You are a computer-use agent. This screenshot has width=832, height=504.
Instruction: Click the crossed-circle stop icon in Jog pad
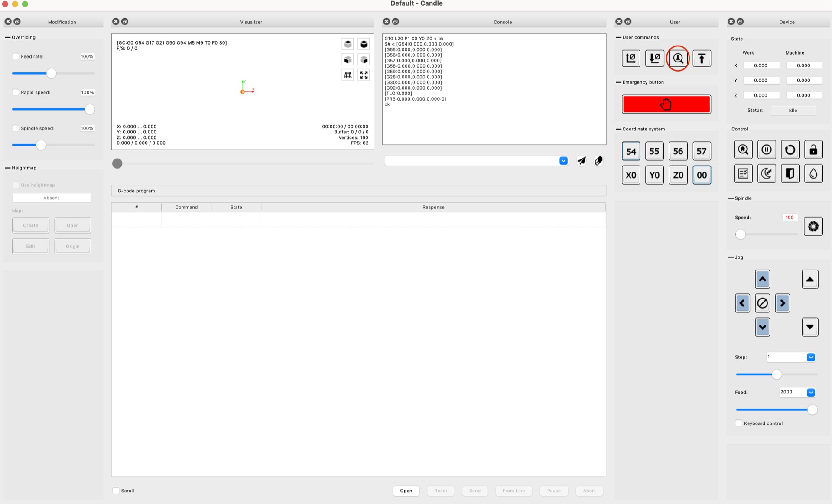(x=762, y=303)
